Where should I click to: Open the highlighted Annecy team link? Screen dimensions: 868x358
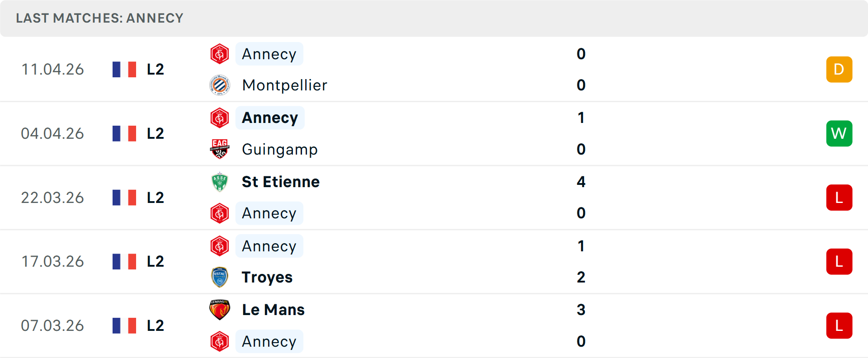pyautogui.click(x=270, y=118)
